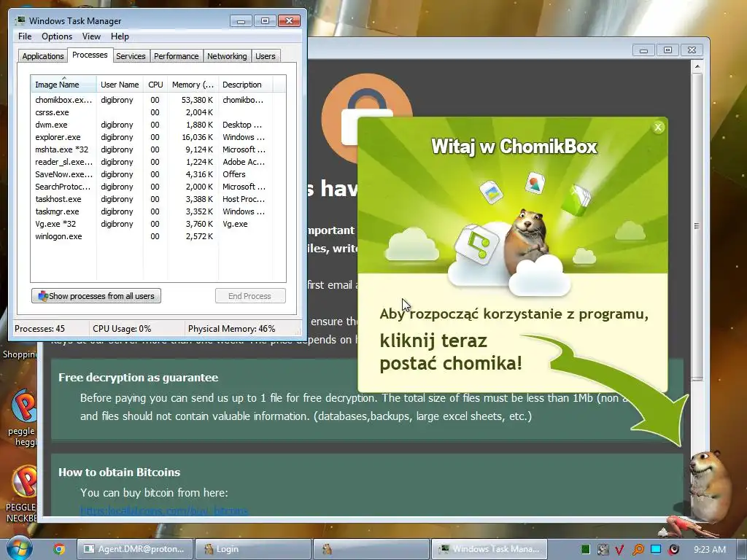Open the View menu in Task Manager
747x560 pixels.
(91, 36)
